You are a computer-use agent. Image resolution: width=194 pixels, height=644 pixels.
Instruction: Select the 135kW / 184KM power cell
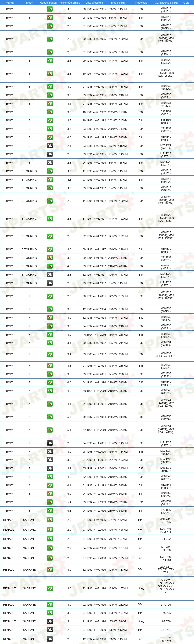(118, 452)
